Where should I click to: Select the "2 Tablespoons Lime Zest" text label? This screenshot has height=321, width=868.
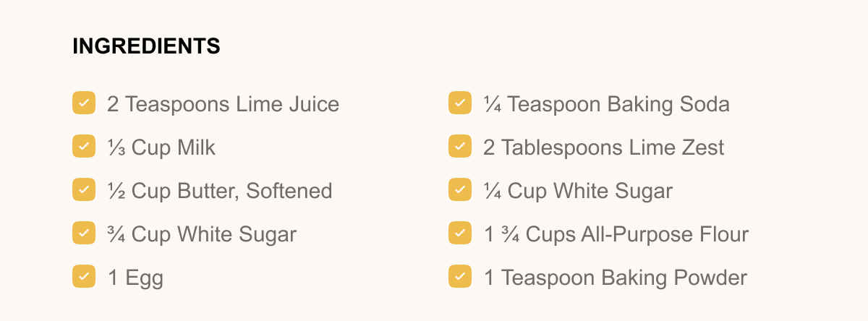(603, 147)
